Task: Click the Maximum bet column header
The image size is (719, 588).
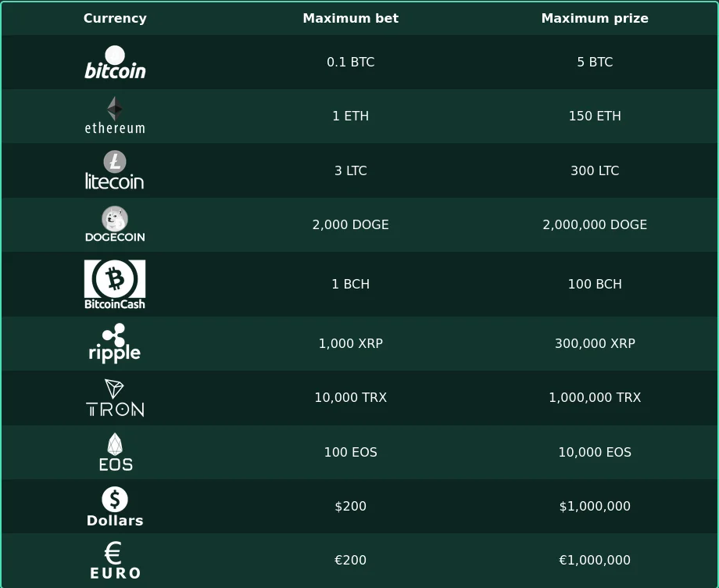Action: [x=351, y=18]
